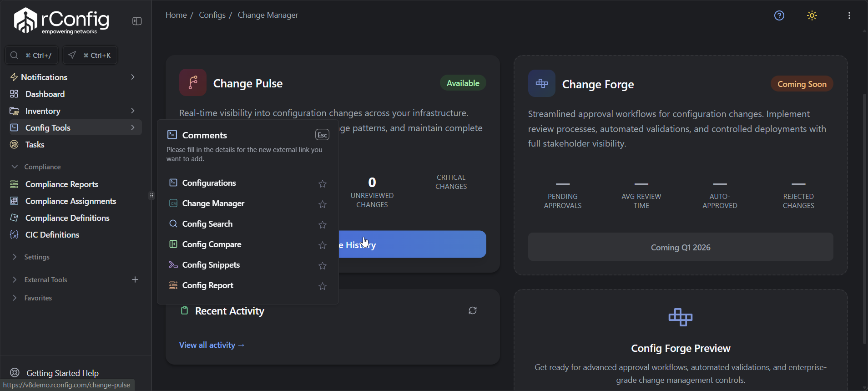Viewport: 868px width, 391px height.
Task: Add external tool with plus icon
Action: pyautogui.click(x=135, y=279)
